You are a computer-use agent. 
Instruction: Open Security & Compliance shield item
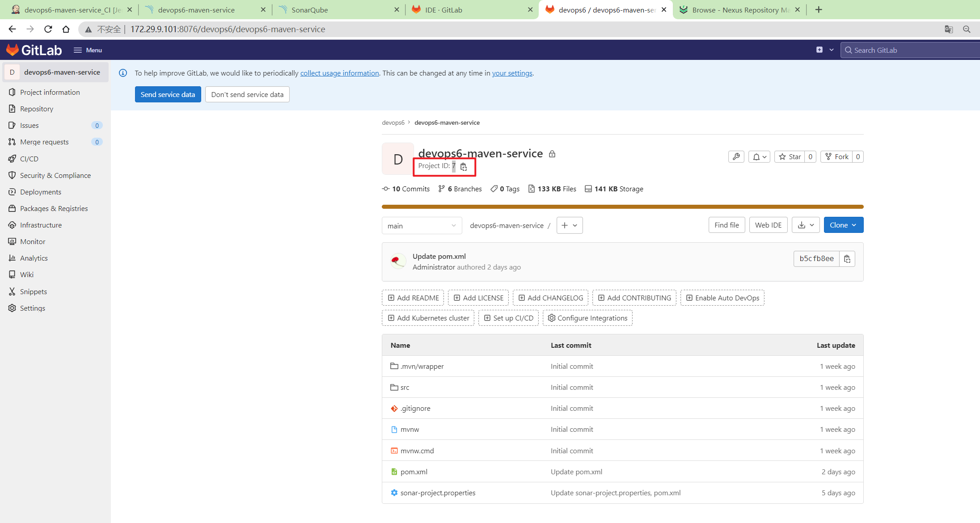(55, 175)
